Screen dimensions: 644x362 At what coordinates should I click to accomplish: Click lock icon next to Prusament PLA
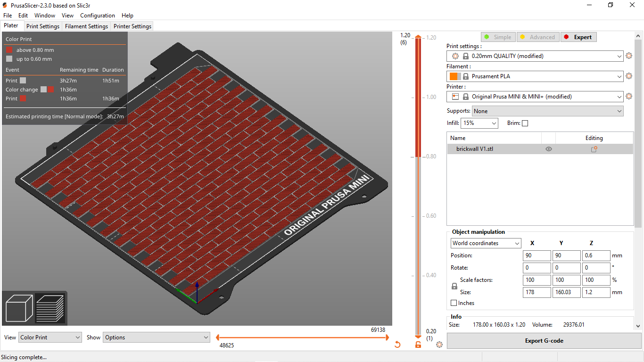465,76
